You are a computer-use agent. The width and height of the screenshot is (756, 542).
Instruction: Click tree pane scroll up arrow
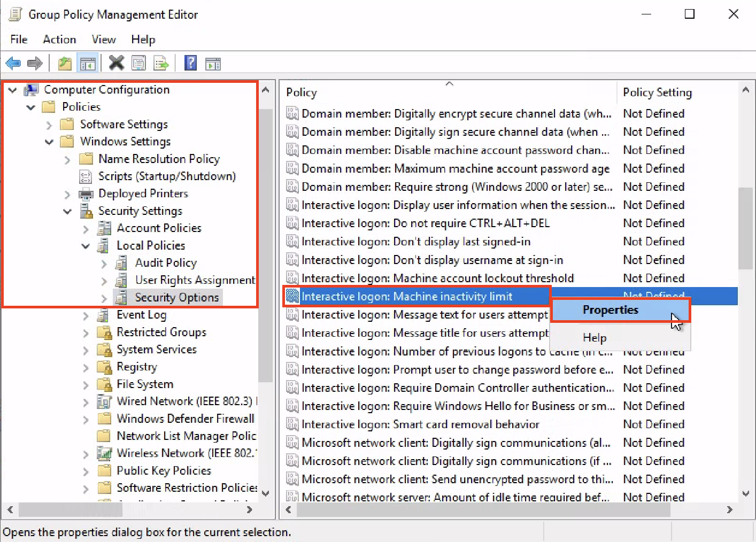266,90
